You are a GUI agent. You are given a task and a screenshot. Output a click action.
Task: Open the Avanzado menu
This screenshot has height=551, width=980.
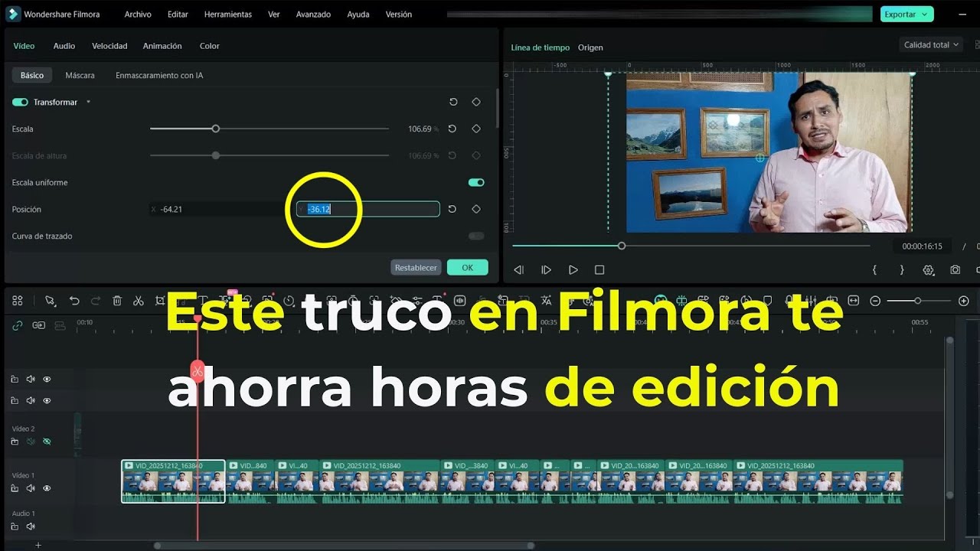(313, 15)
